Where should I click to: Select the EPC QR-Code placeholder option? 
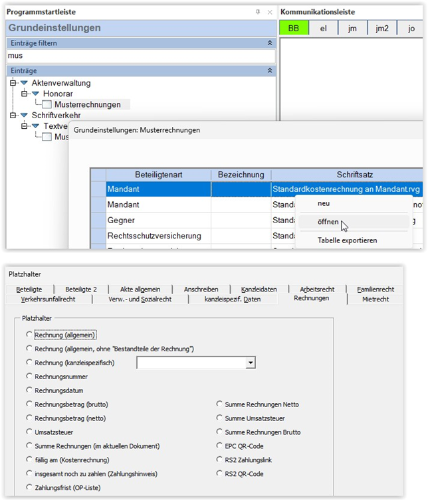[x=219, y=446]
